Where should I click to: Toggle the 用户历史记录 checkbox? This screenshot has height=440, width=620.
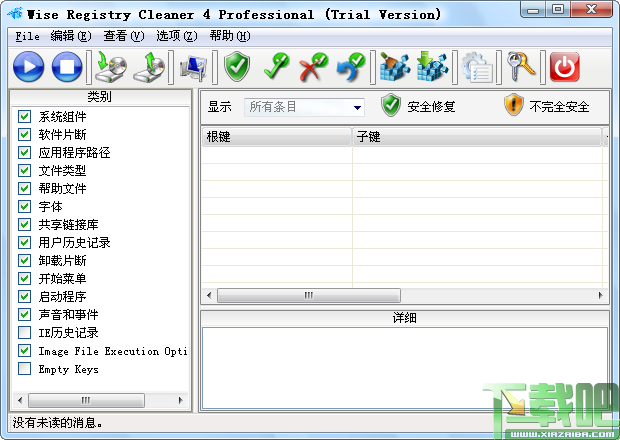25,242
